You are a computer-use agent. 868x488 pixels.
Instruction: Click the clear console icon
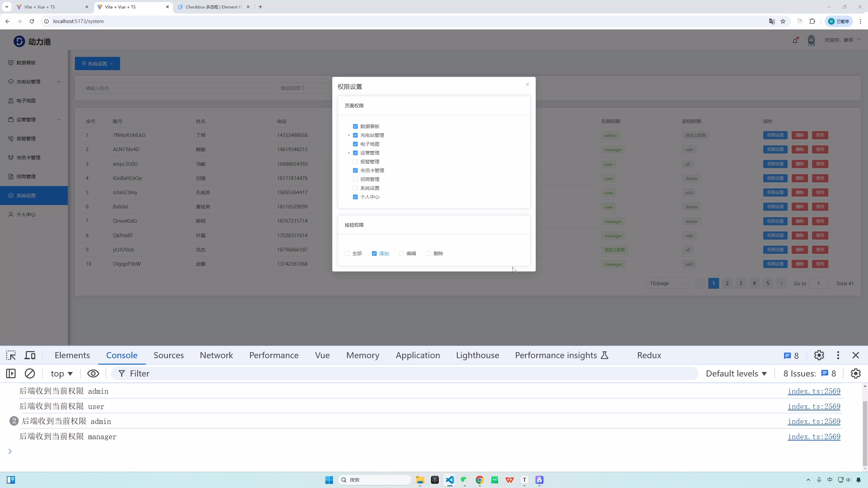[x=30, y=373]
